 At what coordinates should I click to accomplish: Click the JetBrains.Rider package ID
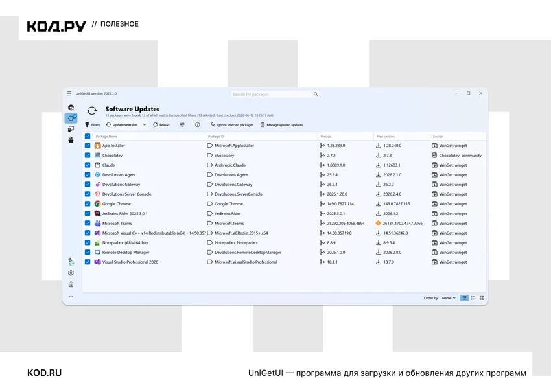[x=228, y=214]
